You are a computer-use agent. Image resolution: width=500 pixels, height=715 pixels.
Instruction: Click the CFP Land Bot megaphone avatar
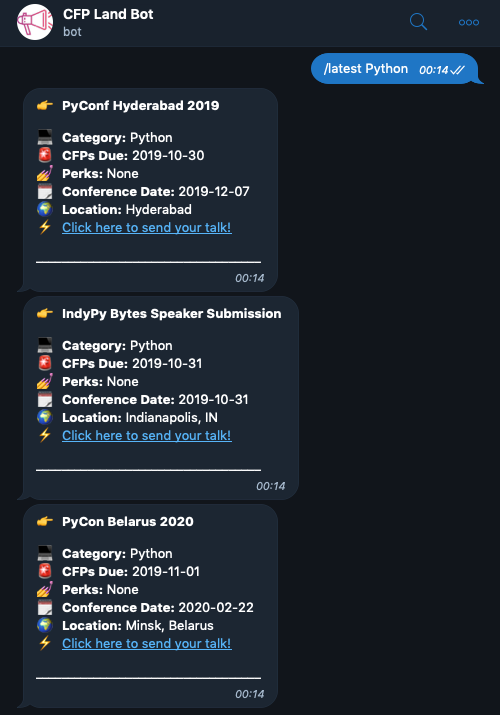(35, 22)
